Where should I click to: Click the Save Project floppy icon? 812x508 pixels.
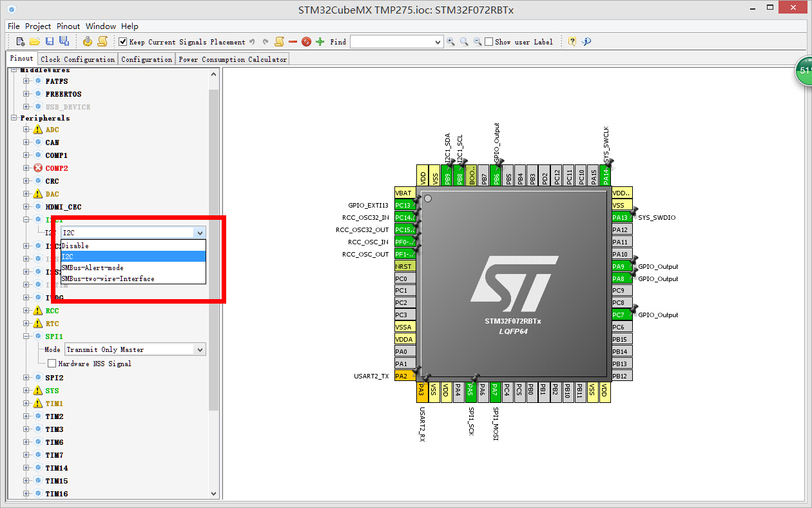[50, 41]
